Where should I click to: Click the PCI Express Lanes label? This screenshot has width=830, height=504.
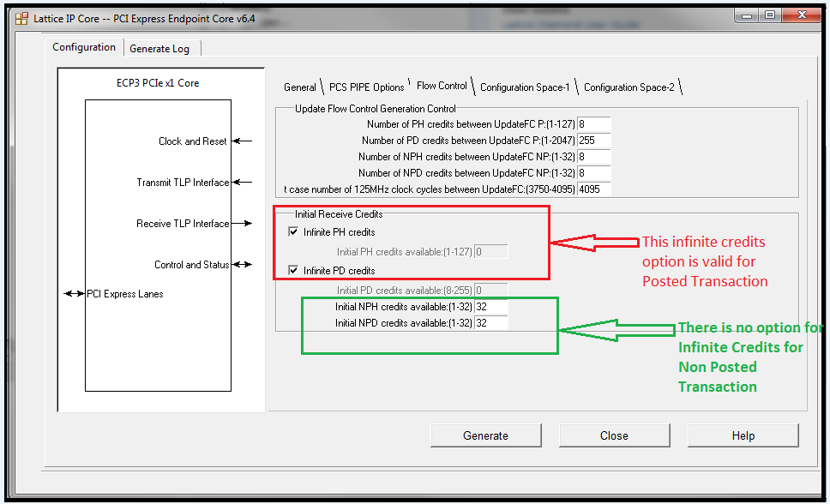pyautogui.click(x=125, y=294)
